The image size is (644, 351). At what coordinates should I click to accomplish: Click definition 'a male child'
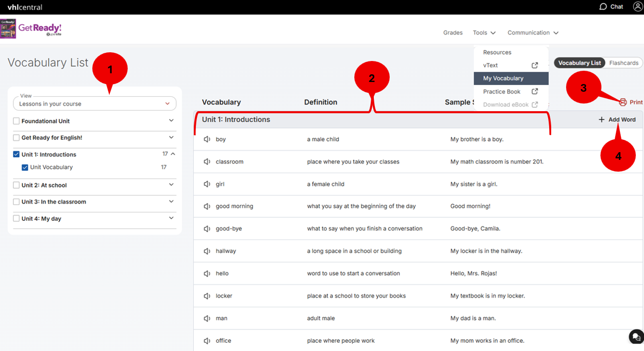pyautogui.click(x=323, y=139)
